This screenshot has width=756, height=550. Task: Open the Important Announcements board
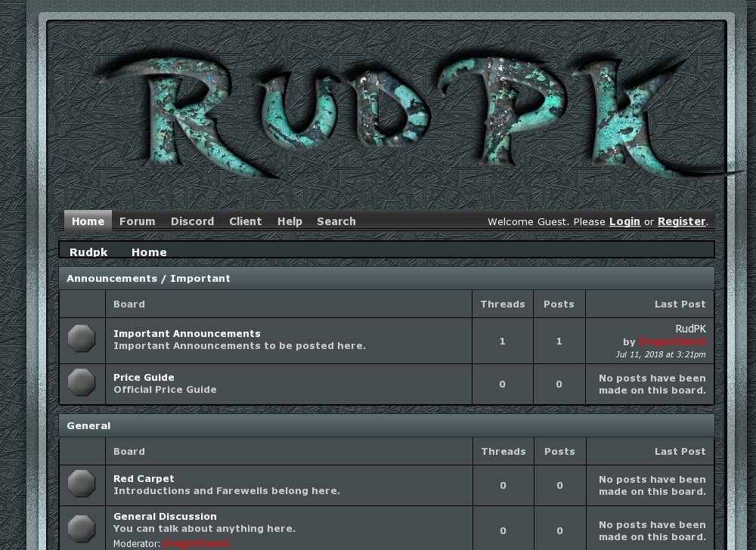pyautogui.click(x=187, y=332)
